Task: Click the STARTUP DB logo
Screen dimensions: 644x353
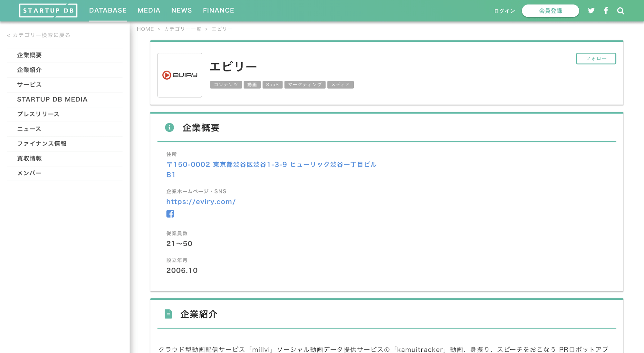Action: click(48, 10)
